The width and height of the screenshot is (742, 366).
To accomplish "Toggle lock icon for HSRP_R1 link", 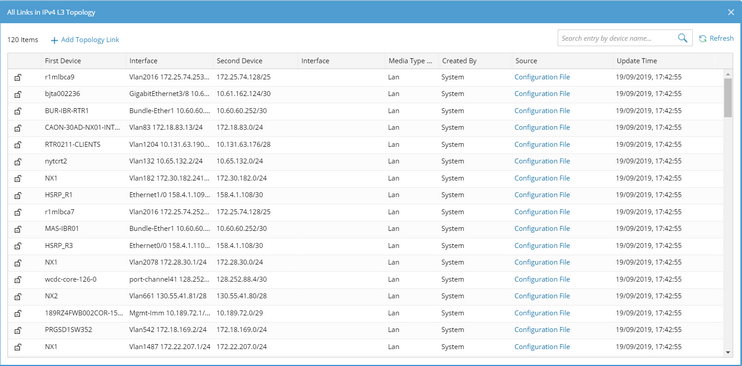I will pos(18,195).
